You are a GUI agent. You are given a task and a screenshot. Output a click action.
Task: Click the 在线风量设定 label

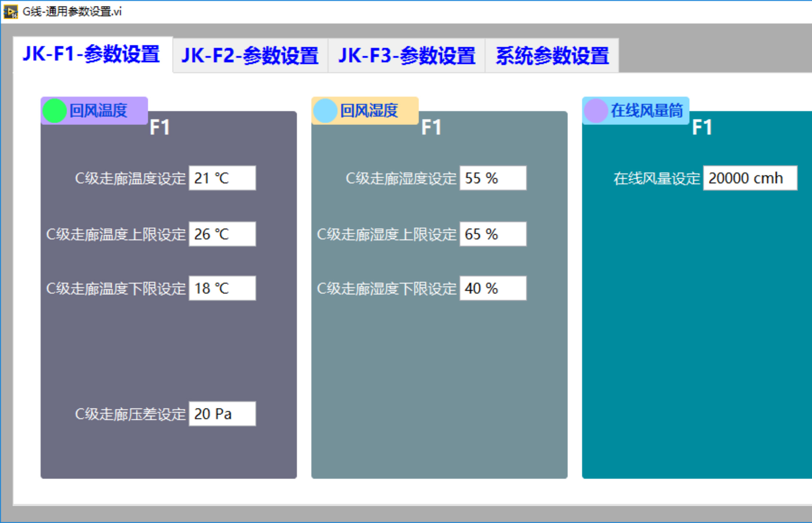(x=657, y=179)
